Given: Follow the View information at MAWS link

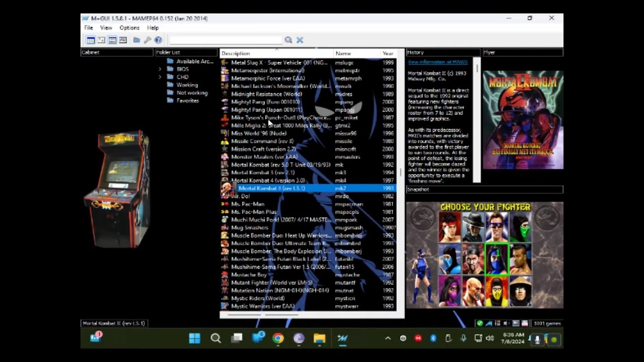Looking at the screenshot, I should click(x=438, y=62).
